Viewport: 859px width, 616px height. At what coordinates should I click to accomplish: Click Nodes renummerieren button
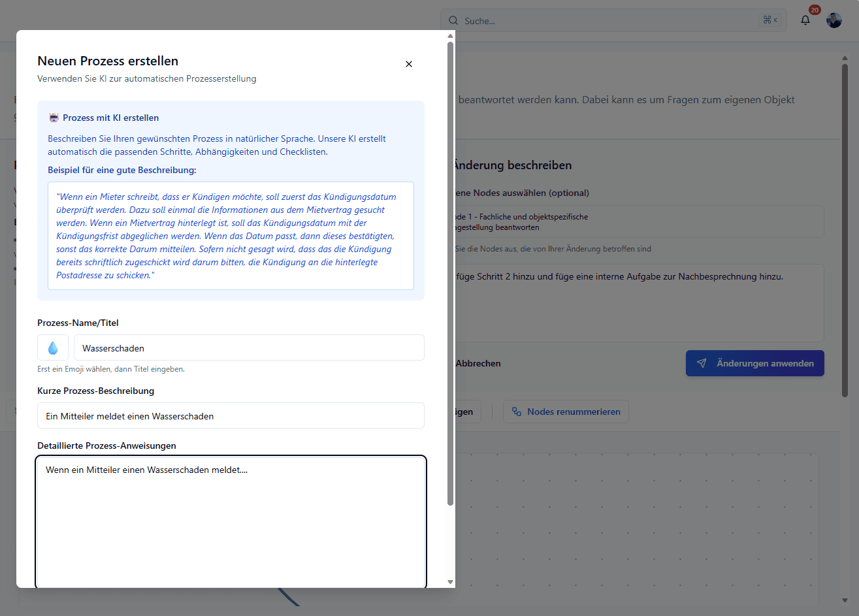click(566, 412)
